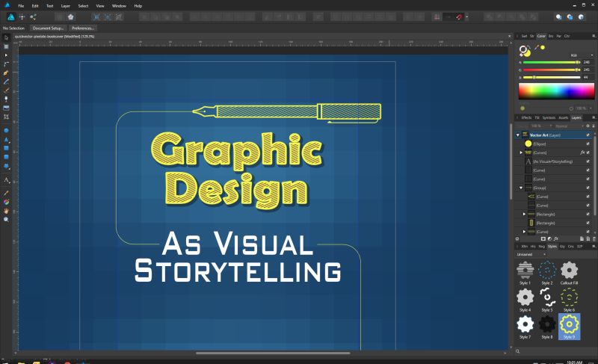Click the color panel eyedropper

coord(537,47)
